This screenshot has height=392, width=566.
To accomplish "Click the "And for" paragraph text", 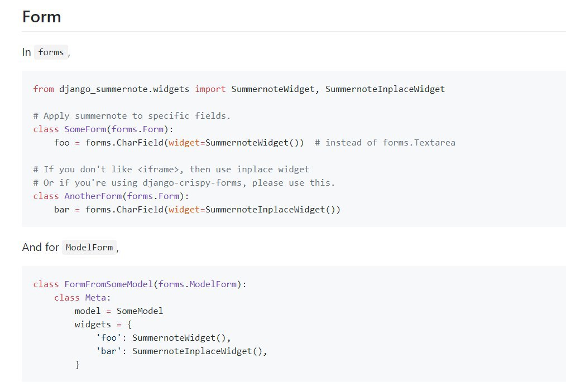I will click(40, 247).
